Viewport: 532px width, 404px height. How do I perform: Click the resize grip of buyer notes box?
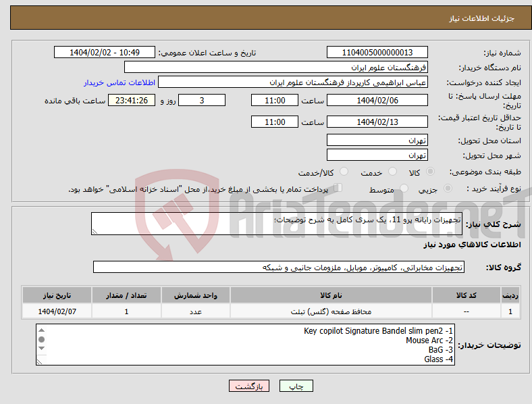click(x=39, y=362)
